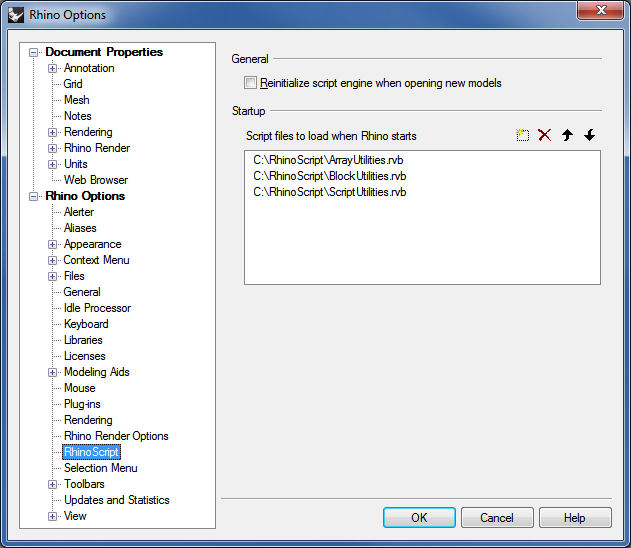Open the Libraries page
Viewport: 631px width, 548px height.
click(x=83, y=340)
